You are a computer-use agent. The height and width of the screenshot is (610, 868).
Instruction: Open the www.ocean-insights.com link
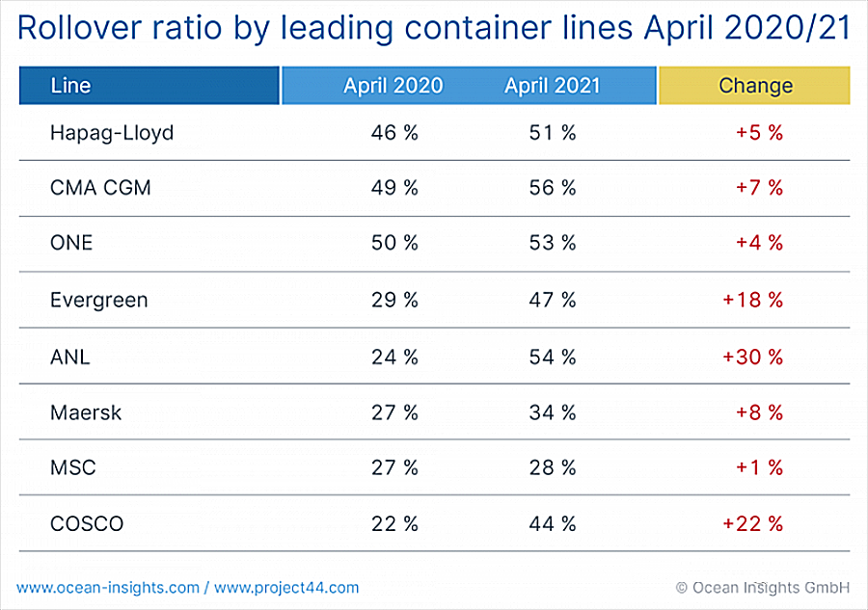click(x=107, y=587)
